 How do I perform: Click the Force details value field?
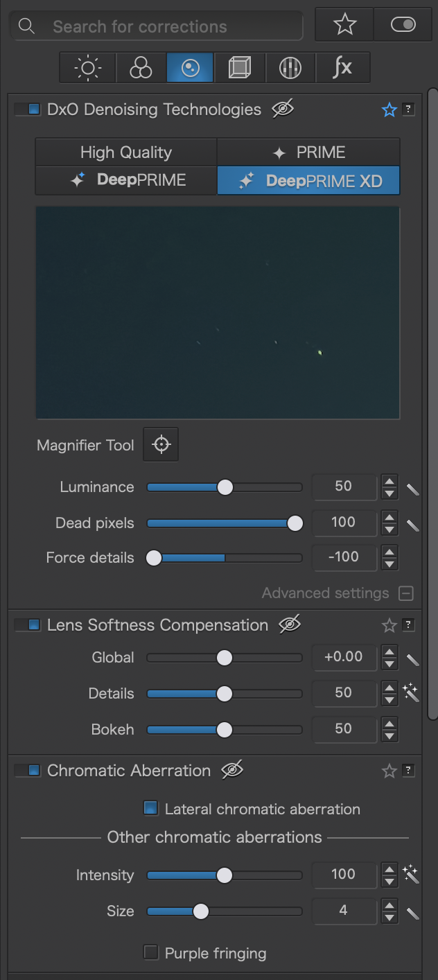(x=344, y=557)
